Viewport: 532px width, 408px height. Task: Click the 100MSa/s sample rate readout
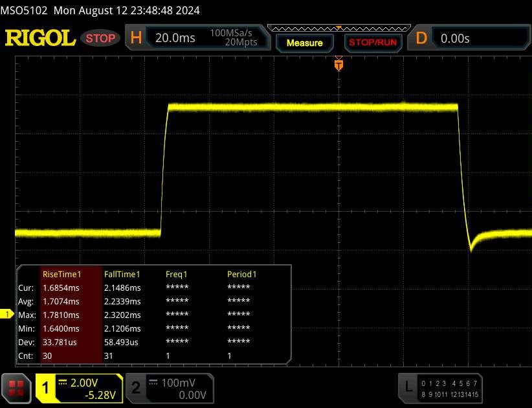(231, 33)
